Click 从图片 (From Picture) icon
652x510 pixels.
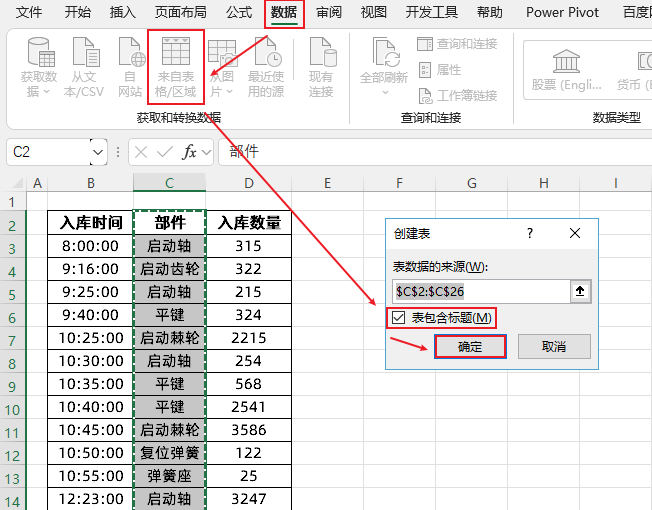[x=222, y=67]
